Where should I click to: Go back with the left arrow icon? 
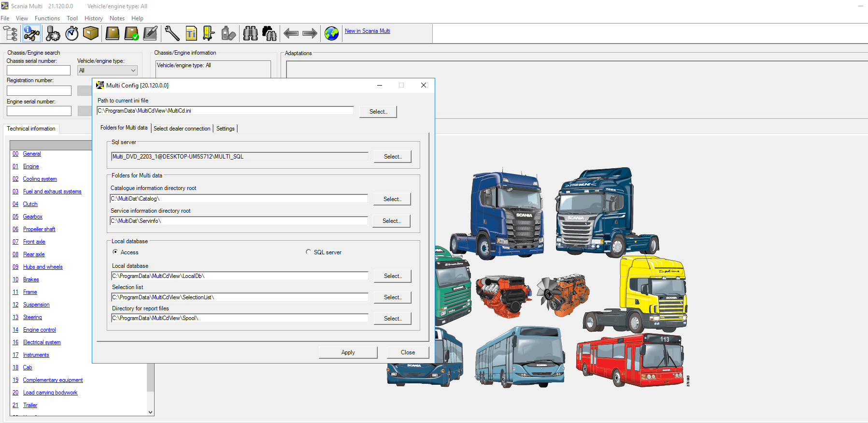(x=291, y=33)
